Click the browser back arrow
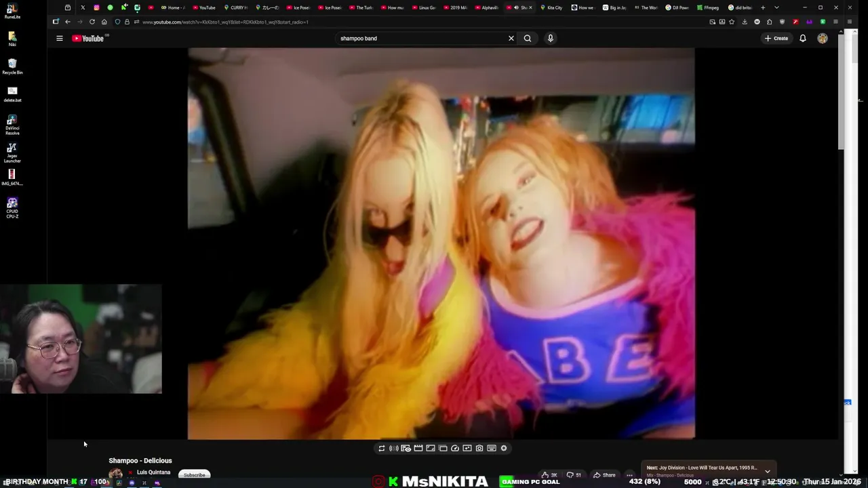The height and width of the screenshot is (488, 868). 68,22
